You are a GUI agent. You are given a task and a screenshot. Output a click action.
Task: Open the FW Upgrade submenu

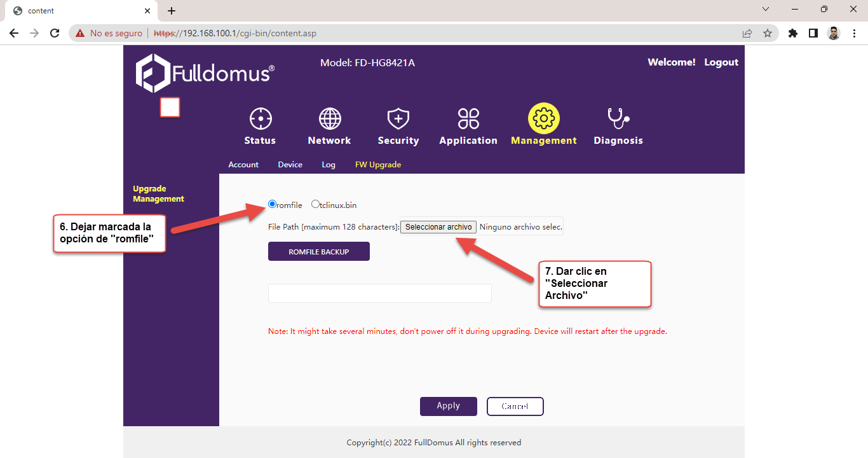point(378,165)
